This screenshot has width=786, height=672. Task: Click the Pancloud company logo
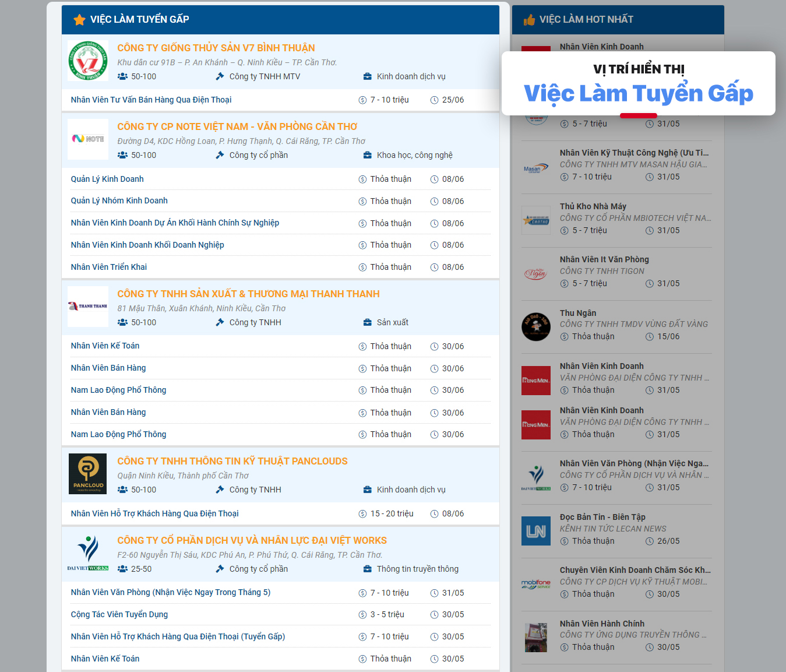87,474
